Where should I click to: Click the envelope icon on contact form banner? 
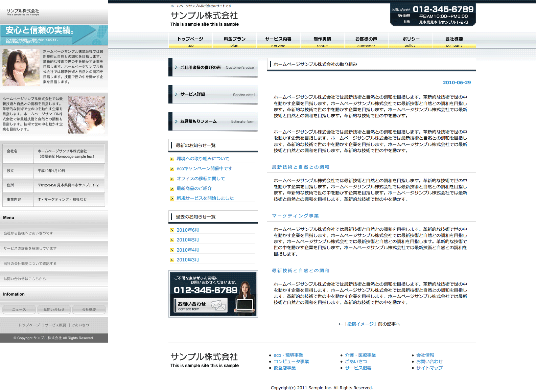(x=218, y=305)
